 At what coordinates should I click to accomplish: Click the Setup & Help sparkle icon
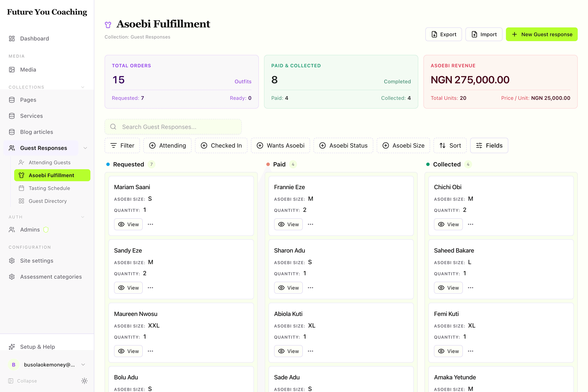pos(12,347)
